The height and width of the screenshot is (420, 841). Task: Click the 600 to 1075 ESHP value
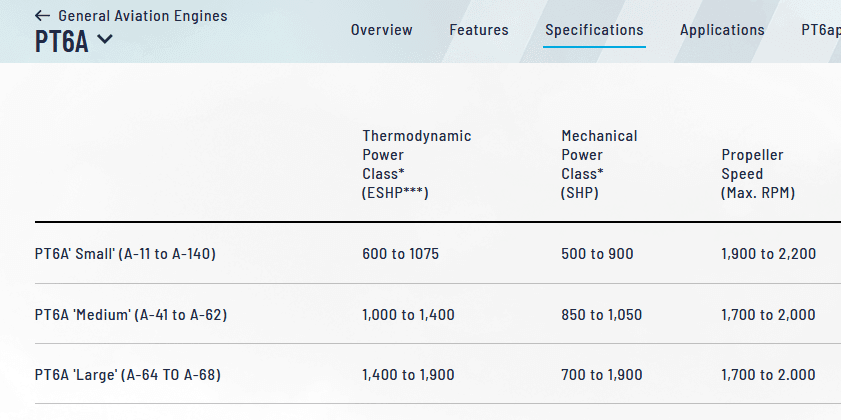[x=400, y=254]
